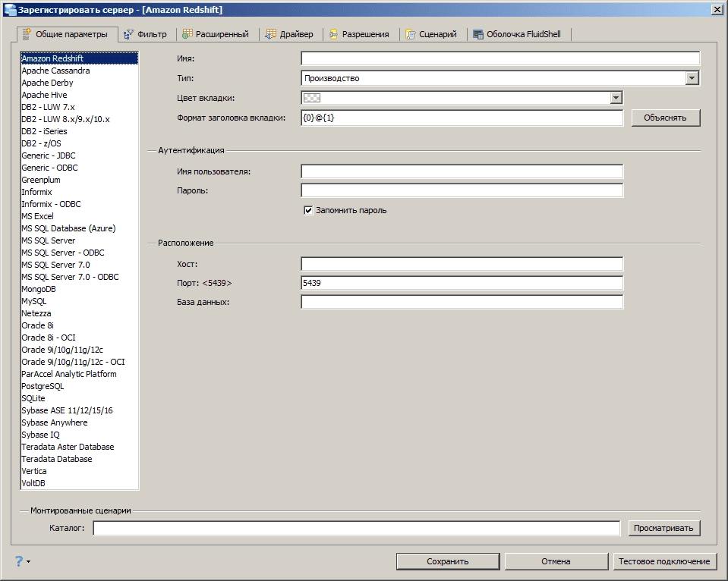Viewport: 728px width, 581px height.
Task: Pick Oracle 9i/10g/11g/12c - OCI
Action: click(80, 362)
